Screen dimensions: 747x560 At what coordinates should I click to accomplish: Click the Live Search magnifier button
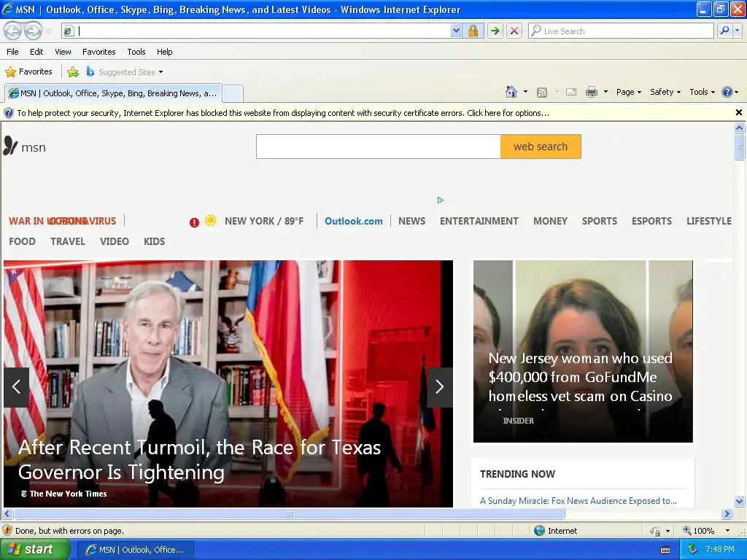(724, 31)
